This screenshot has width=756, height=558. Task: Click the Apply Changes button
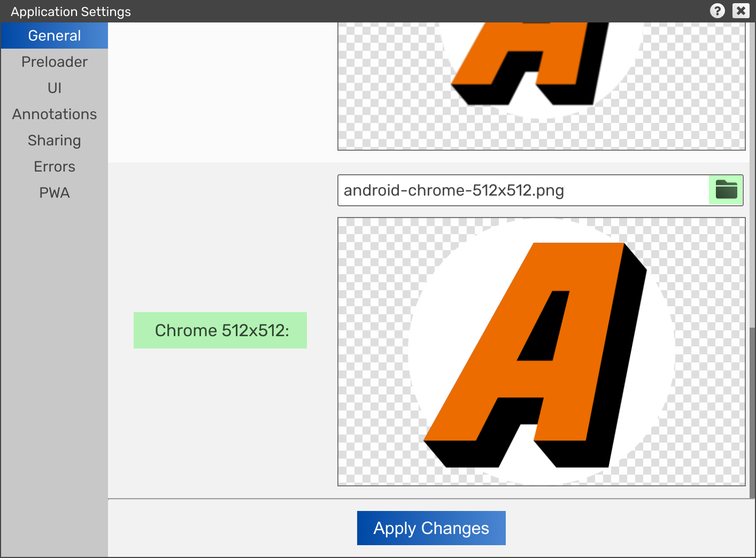[x=431, y=528]
